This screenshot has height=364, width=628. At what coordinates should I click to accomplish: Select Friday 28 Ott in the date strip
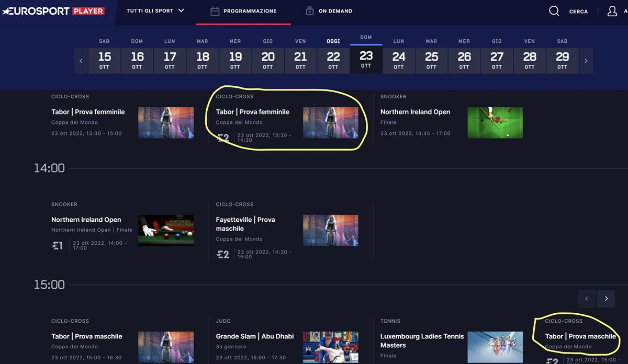click(530, 61)
